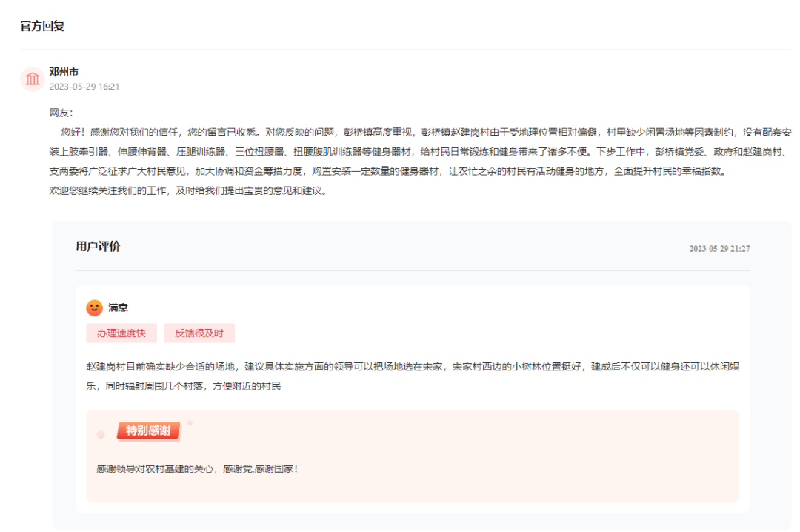Screen dimensions: 800x532
Task: Click the reply paragraph starting with 您好！感谢您对我们的信任
Action: (x=421, y=152)
